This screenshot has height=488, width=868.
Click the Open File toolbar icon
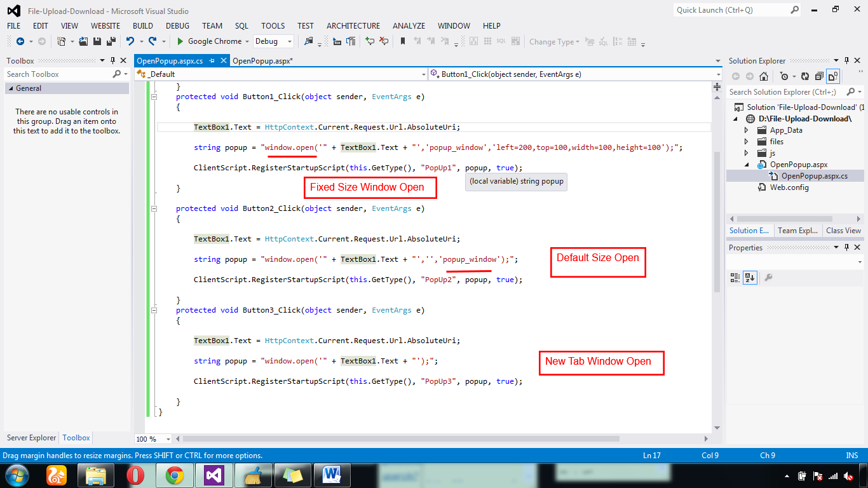(83, 41)
